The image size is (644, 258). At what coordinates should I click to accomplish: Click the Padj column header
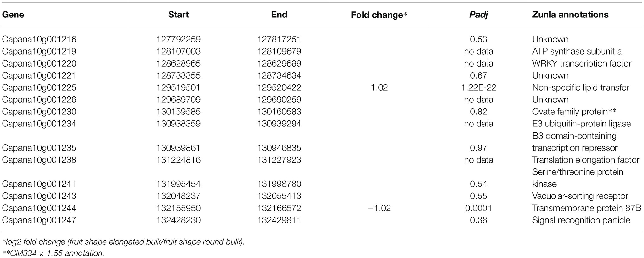point(479,15)
